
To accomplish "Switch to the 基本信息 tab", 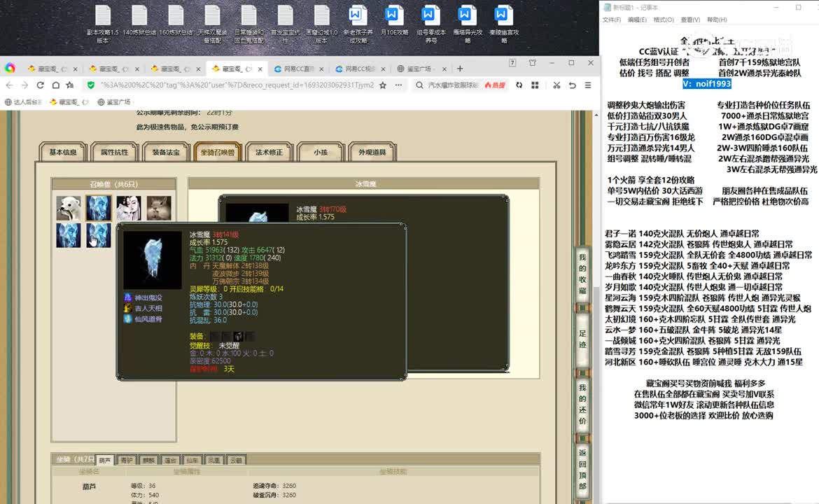I will click(x=63, y=152).
